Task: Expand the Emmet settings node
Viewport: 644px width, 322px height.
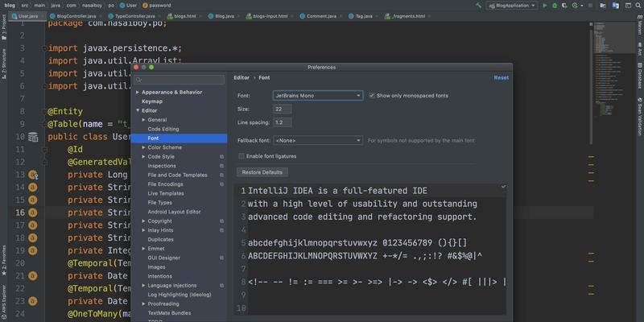Action: 144,249
